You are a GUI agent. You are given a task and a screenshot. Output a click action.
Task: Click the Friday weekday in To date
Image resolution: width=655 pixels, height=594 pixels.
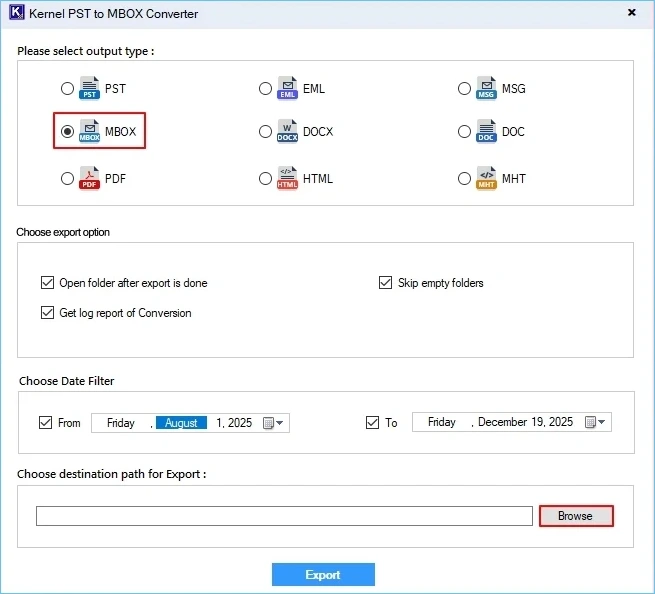pyautogui.click(x=442, y=422)
